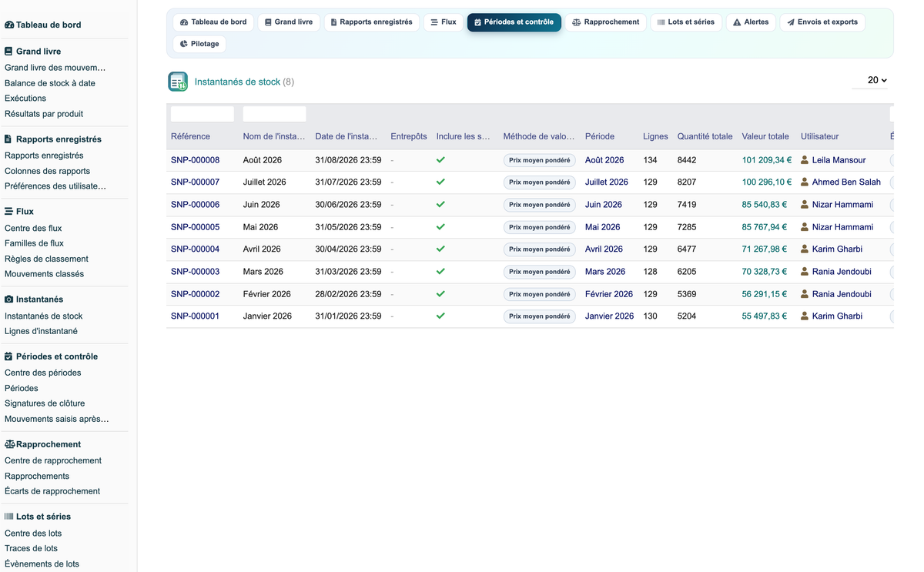
Task: Open snapshot SNP-000001
Action: pos(195,316)
